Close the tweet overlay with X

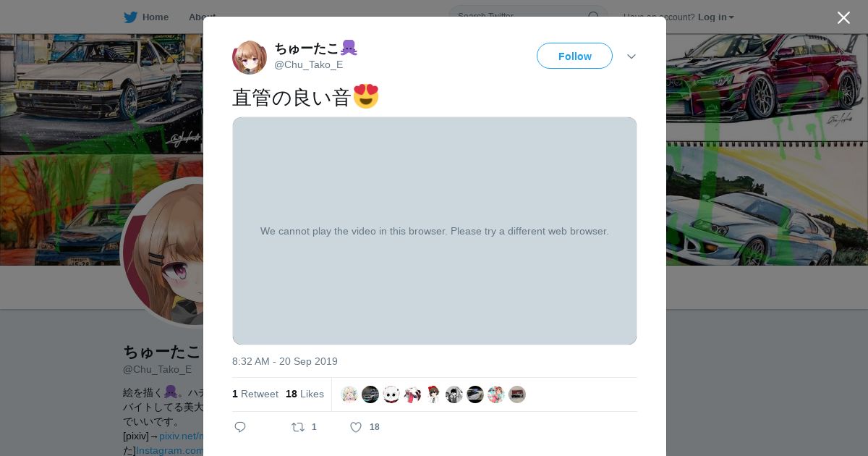[843, 17]
